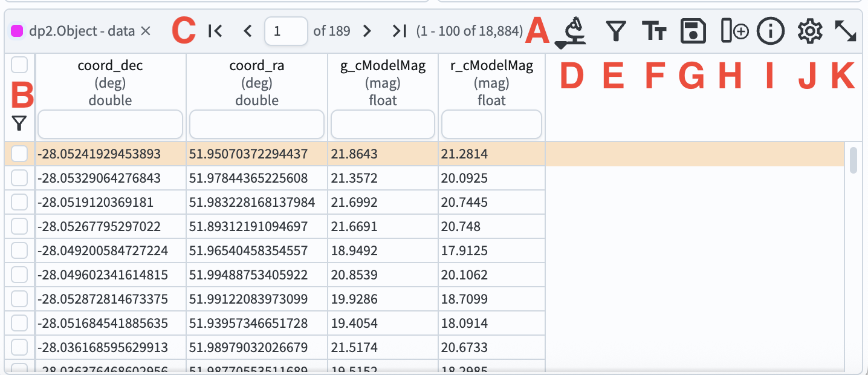Check row with coord_dec -28.0519120369181
868x375 pixels.
pyautogui.click(x=19, y=202)
